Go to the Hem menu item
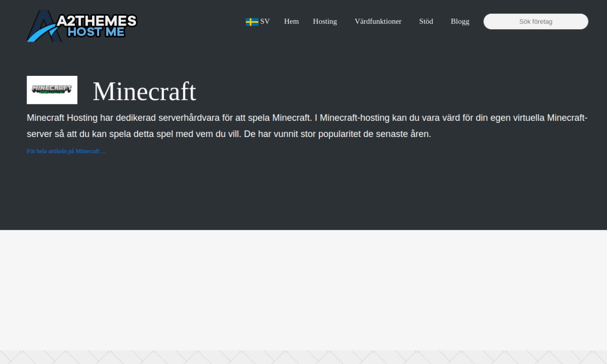This screenshot has height=364, width=607. pos(291,21)
